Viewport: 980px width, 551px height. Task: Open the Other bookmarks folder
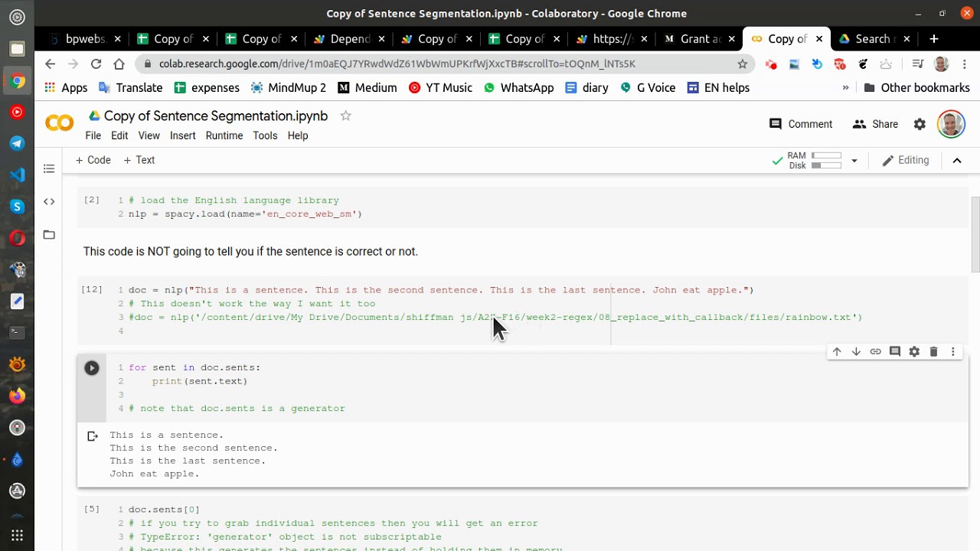coord(916,87)
